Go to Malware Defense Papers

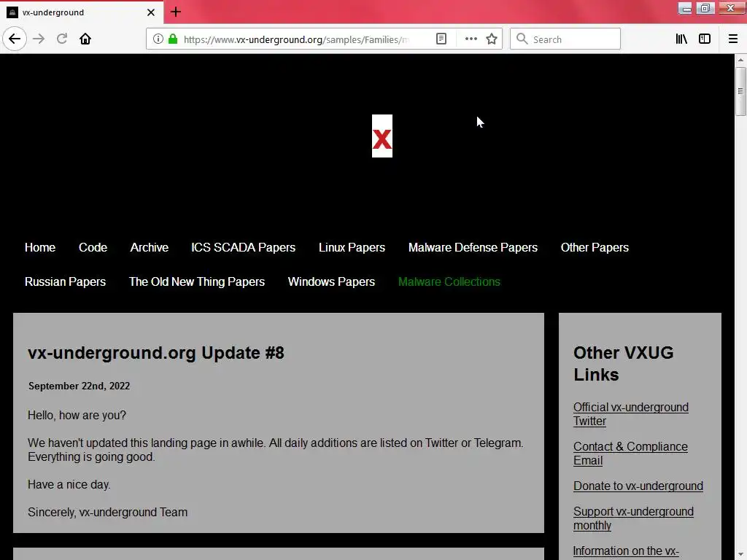[x=473, y=248]
